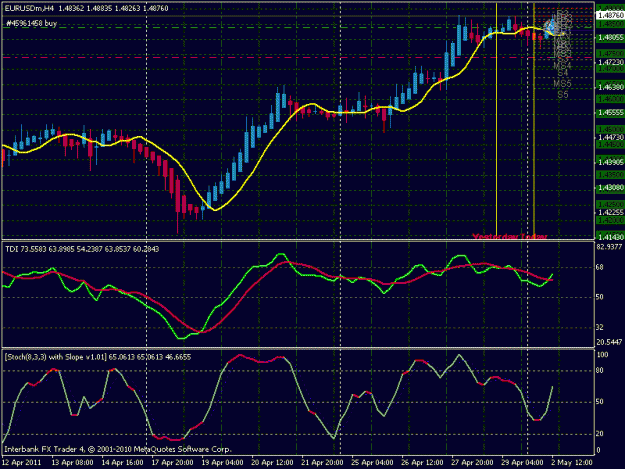
Task: Click the TDI scale value 82.9377
Action: (x=609, y=247)
